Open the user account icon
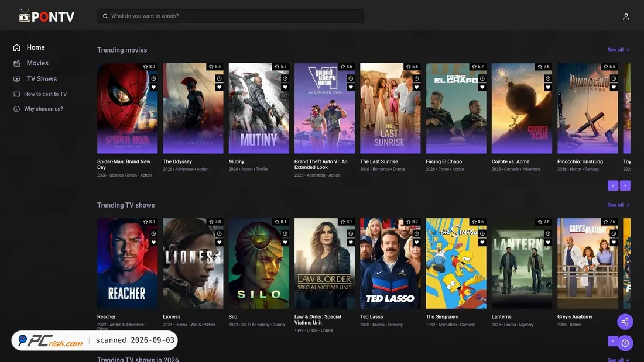This screenshot has width=644, height=362. pos(626,17)
